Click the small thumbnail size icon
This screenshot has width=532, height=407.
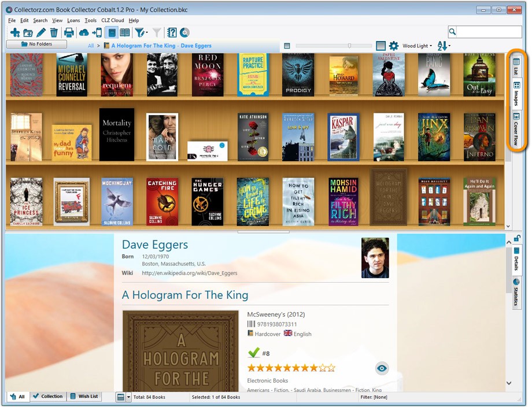point(287,46)
